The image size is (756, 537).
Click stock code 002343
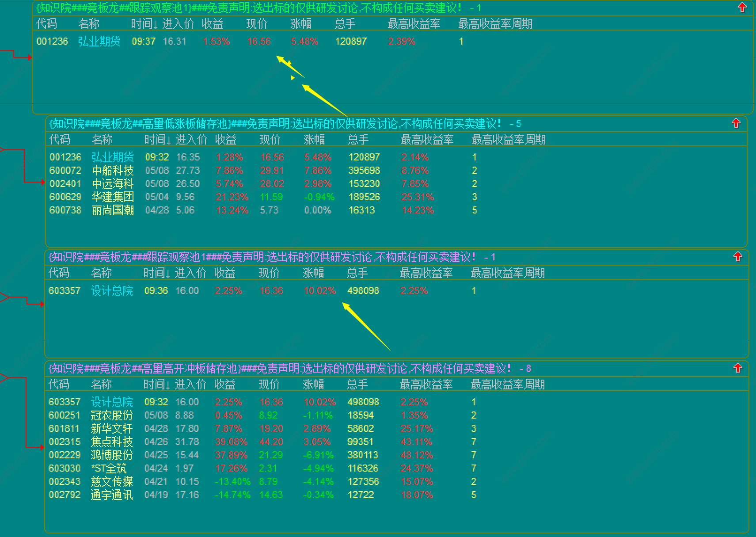(x=65, y=482)
